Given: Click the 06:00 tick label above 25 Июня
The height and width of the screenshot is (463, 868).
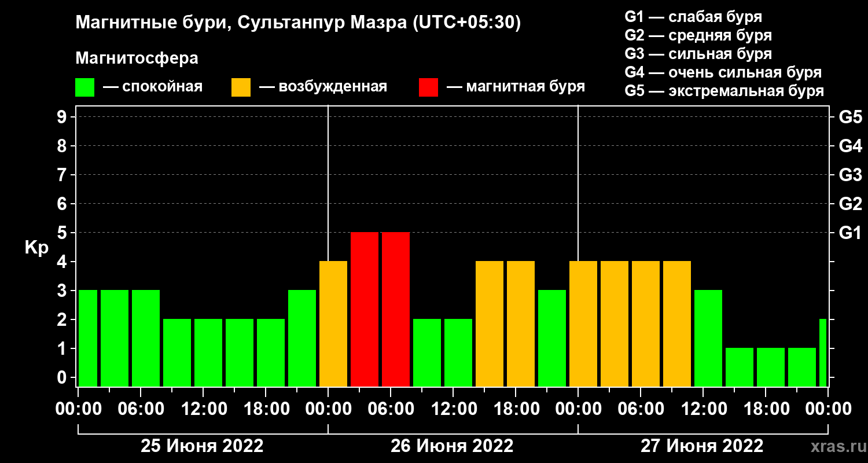Looking at the screenshot, I should [141, 409].
